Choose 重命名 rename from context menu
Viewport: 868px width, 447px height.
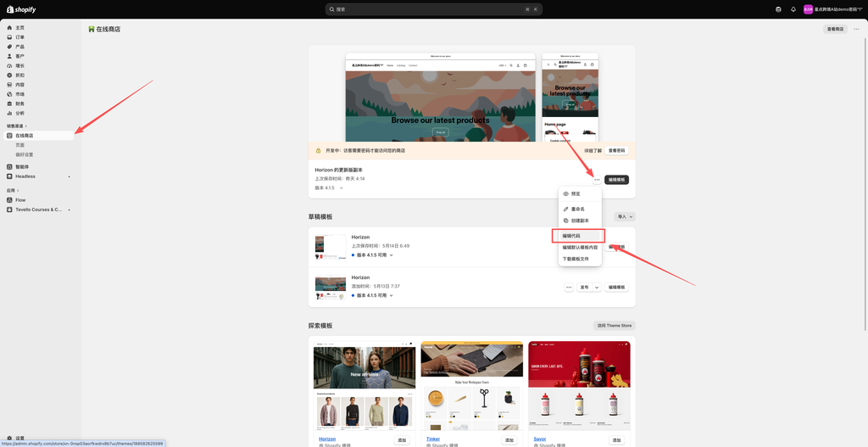[580, 209]
